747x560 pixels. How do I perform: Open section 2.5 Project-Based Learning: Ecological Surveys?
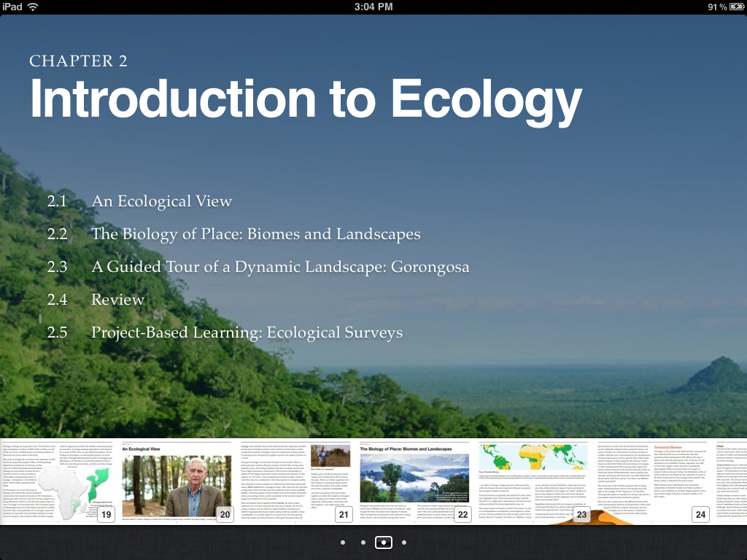tap(225, 332)
